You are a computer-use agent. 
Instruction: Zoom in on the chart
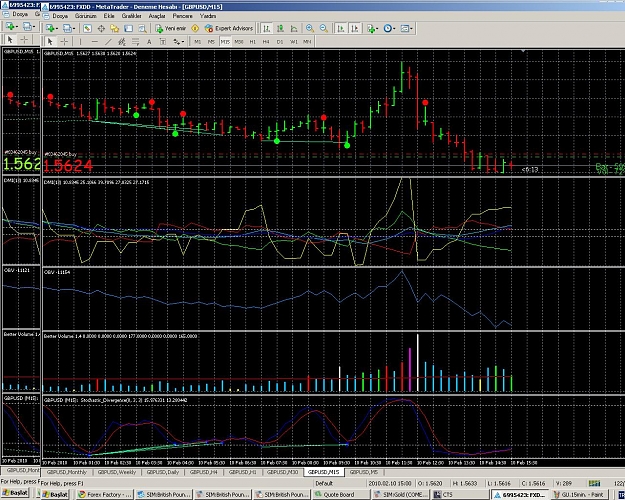coord(310,28)
